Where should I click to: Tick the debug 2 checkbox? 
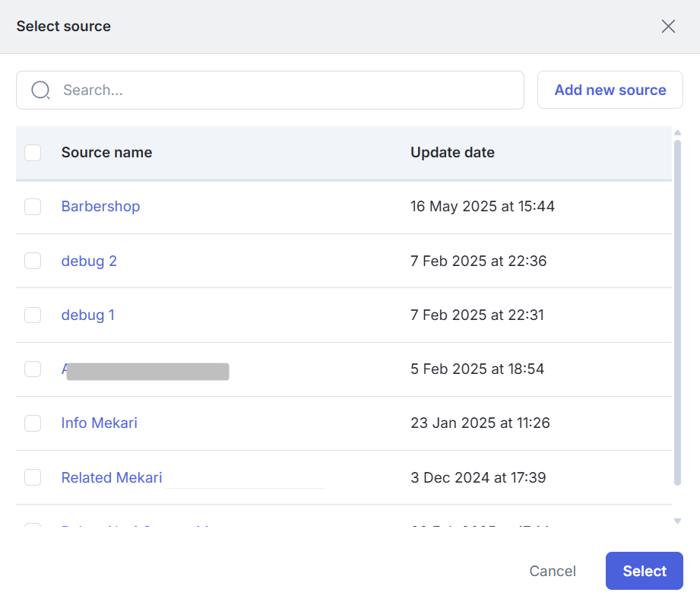33,261
